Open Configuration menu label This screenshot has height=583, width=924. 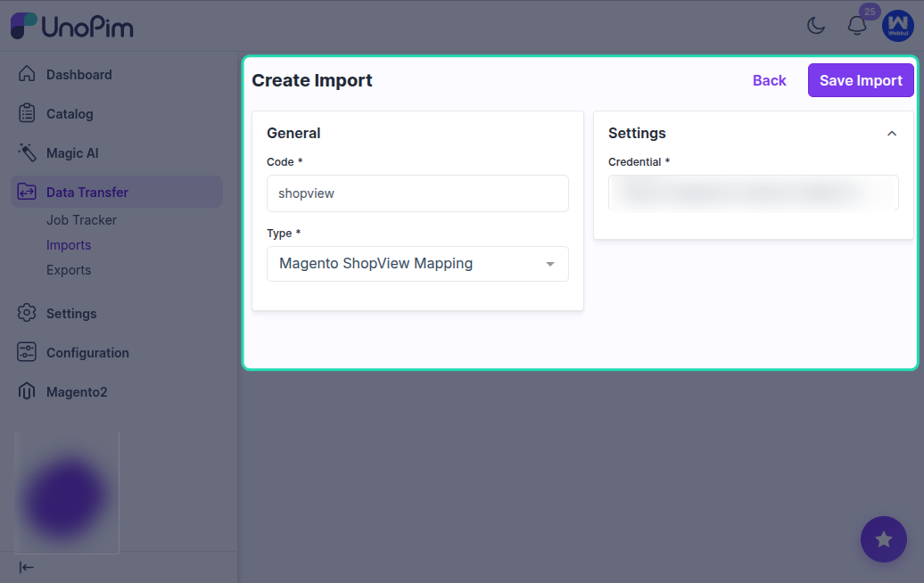[x=87, y=353]
